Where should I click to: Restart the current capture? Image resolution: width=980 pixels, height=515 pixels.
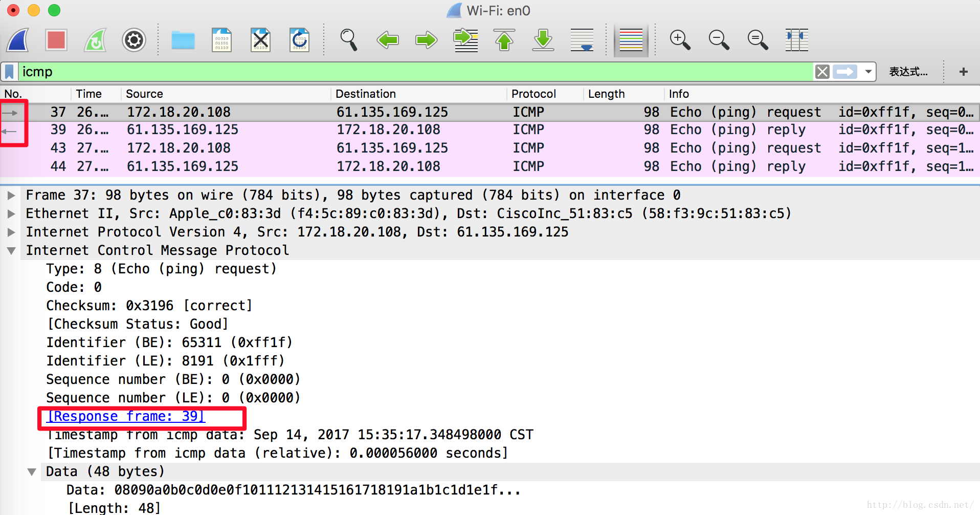pos(95,40)
